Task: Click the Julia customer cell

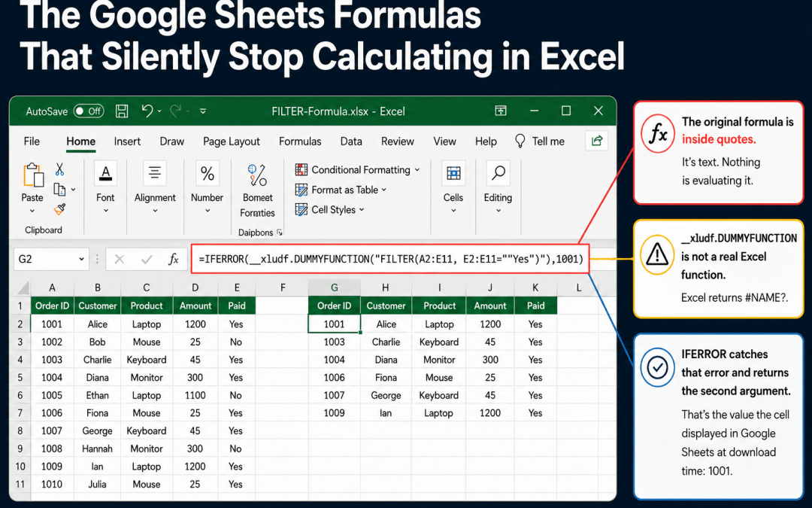Action: 97,484
